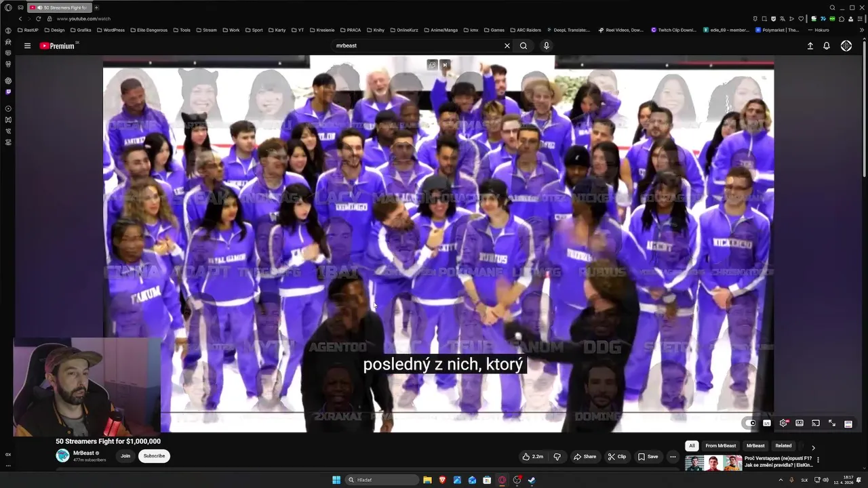Viewport: 868px width, 488px height.
Task: Click the YouTube search magnifier button
Action: (524, 46)
